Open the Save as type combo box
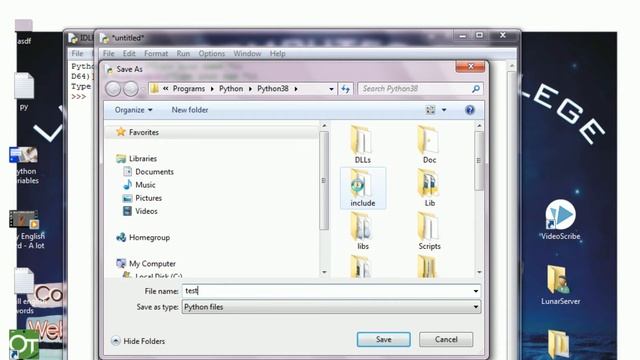 click(x=331, y=307)
